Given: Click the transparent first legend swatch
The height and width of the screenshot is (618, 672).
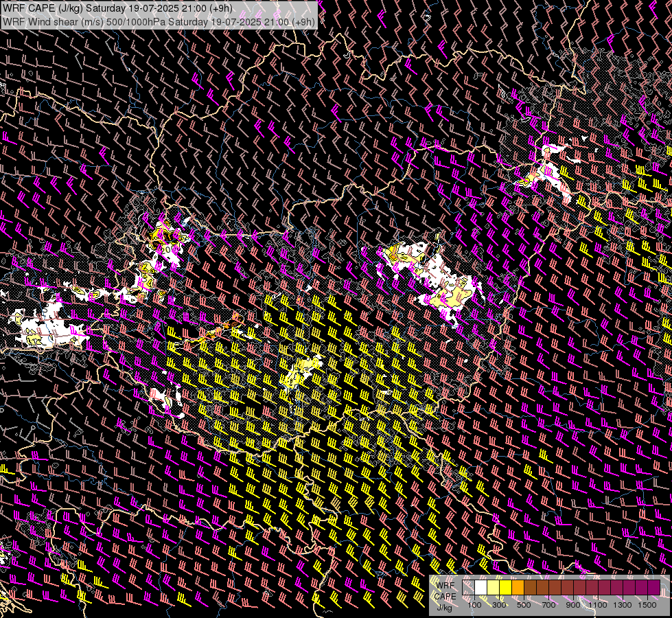Looking at the screenshot, I should pos(468,587).
